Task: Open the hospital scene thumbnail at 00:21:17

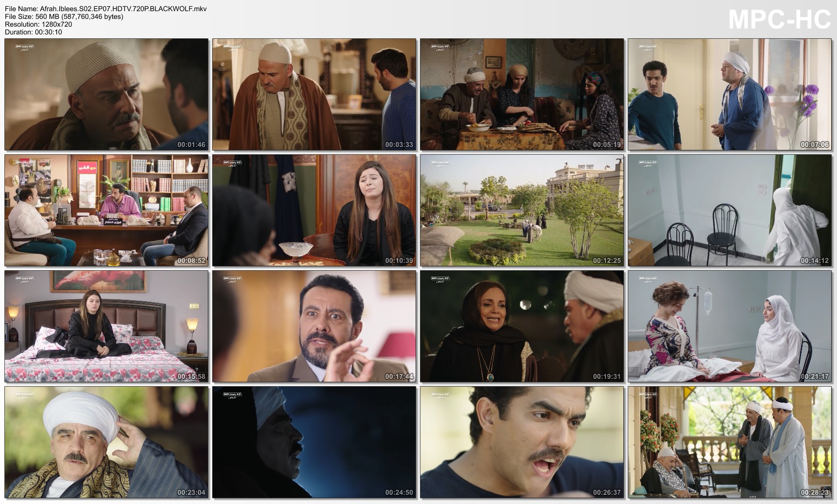Action: point(730,326)
